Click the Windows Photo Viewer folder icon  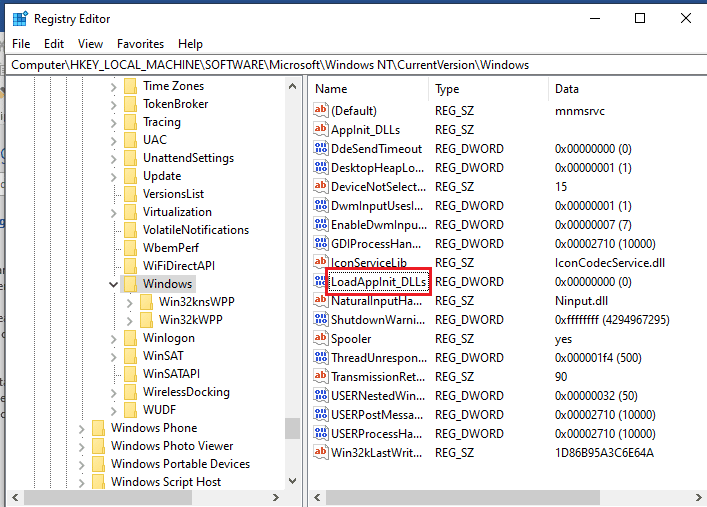point(98,446)
